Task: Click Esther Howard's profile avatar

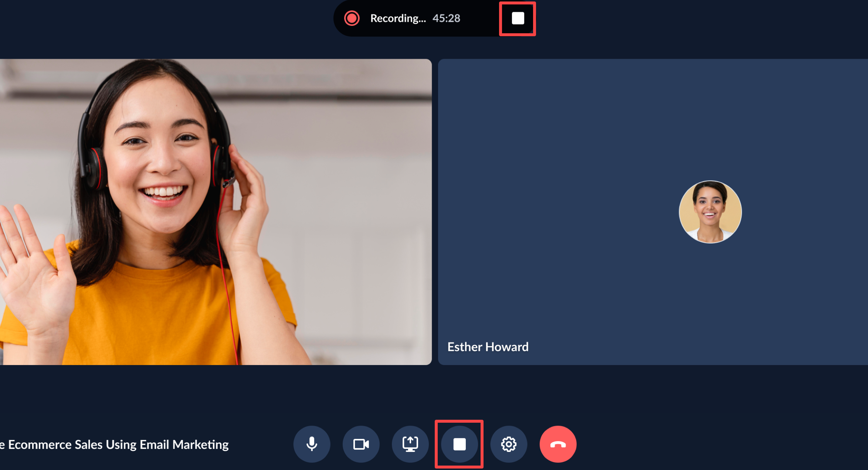Action: (710, 212)
